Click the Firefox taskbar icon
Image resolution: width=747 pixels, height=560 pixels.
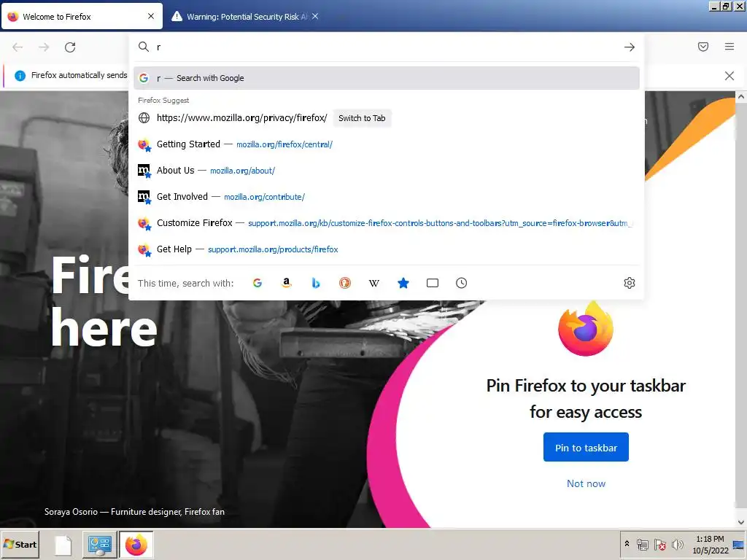[x=136, y=545]
